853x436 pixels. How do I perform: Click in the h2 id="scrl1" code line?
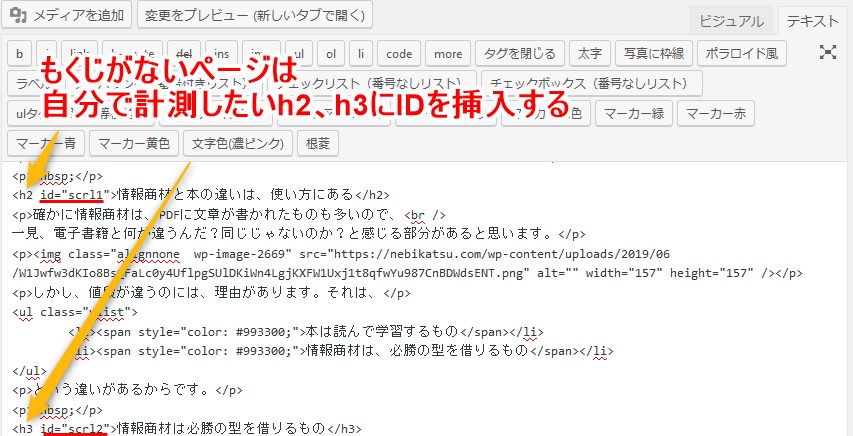click(250, 195)
